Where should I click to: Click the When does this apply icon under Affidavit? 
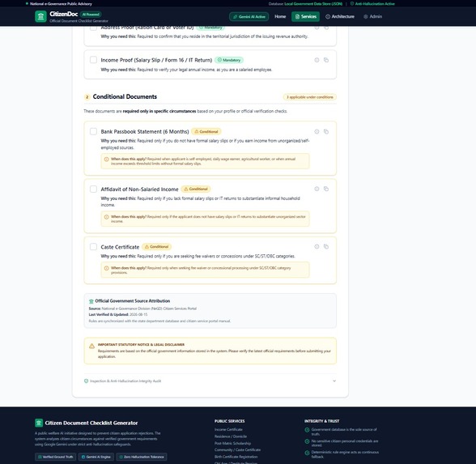click(x=106, y=217)
